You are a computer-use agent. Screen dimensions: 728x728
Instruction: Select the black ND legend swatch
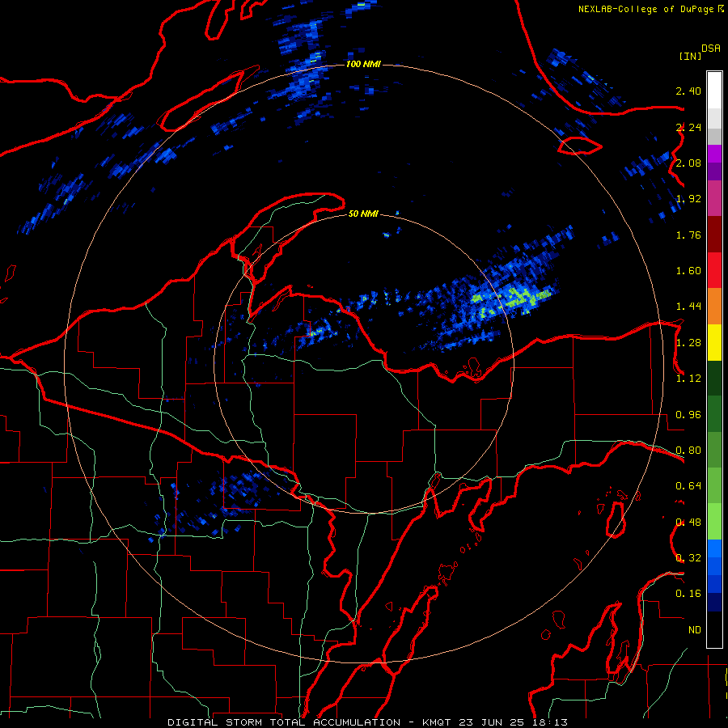tap(714, 629)
